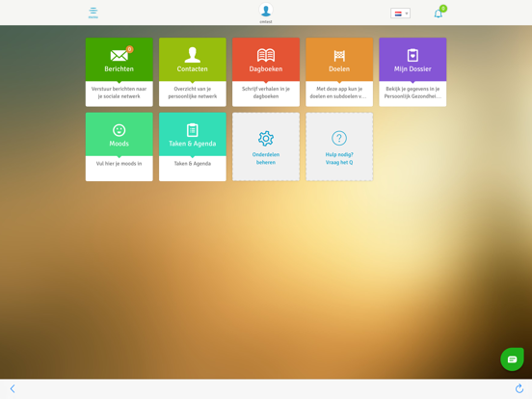Click the Dagboeken tile label
This screenshot has height=399, width=532.
[x=266, y=68]
